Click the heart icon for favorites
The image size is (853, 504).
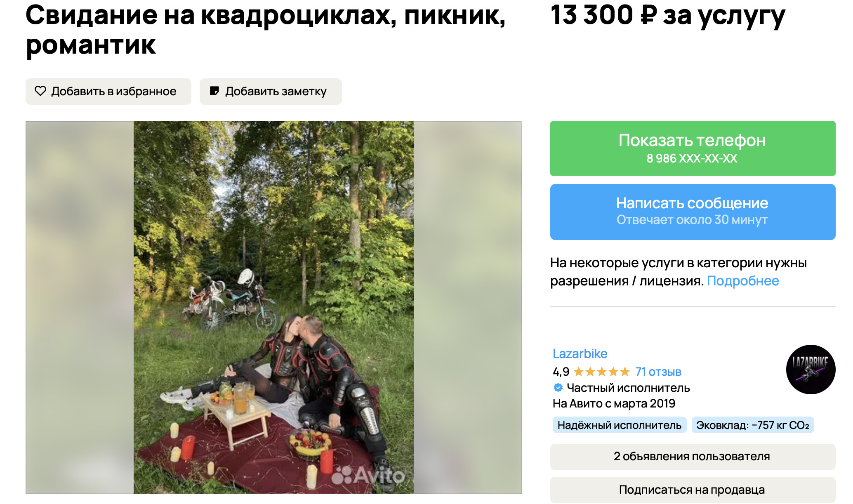coord(40,91)
